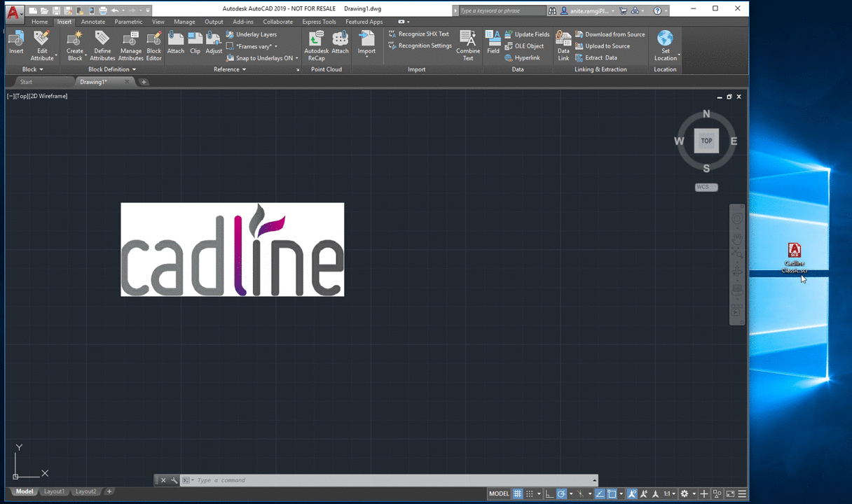Select the Layout1 tab
Image resolution: width=852 pixels, height=504 pixels.
(x=54, y=491)
